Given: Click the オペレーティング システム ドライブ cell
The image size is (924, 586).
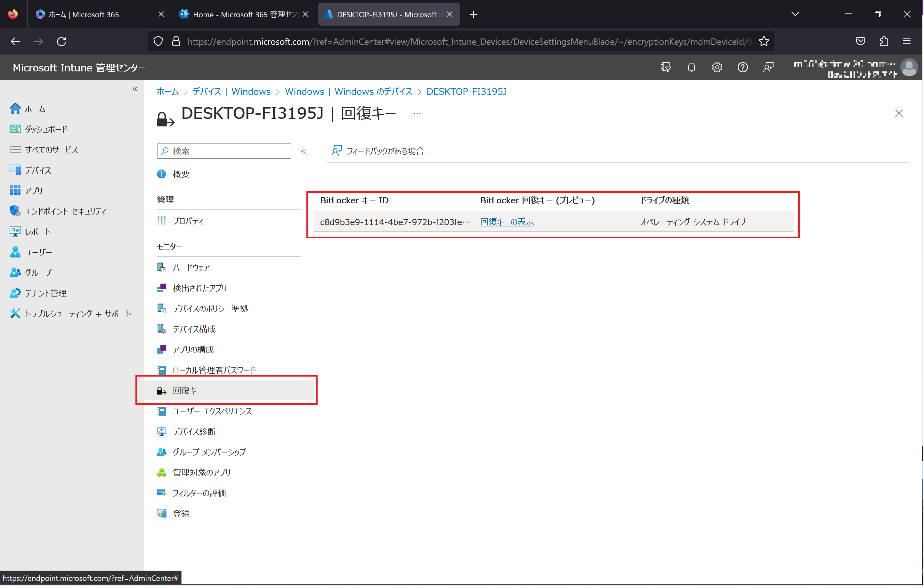Looking at the screenshot, I should 693,222.
